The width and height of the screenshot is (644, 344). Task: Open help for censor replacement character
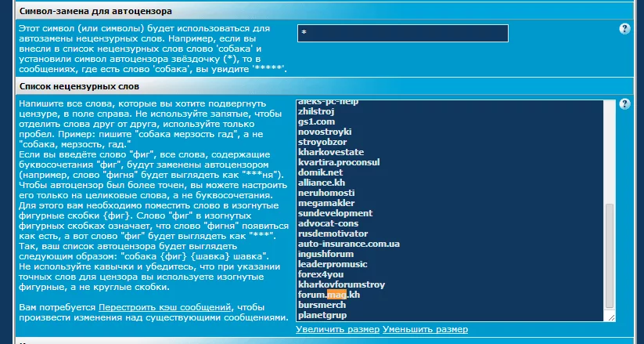coord(624,29)
